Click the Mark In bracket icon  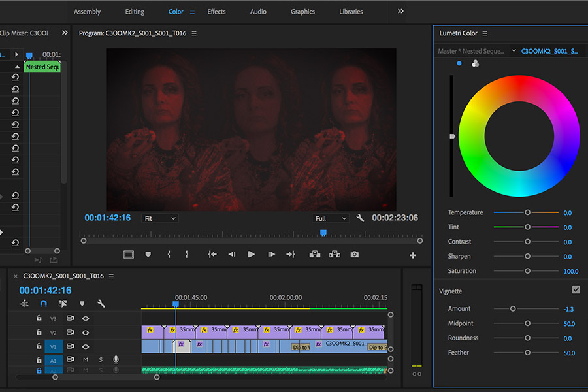(169, 255)
